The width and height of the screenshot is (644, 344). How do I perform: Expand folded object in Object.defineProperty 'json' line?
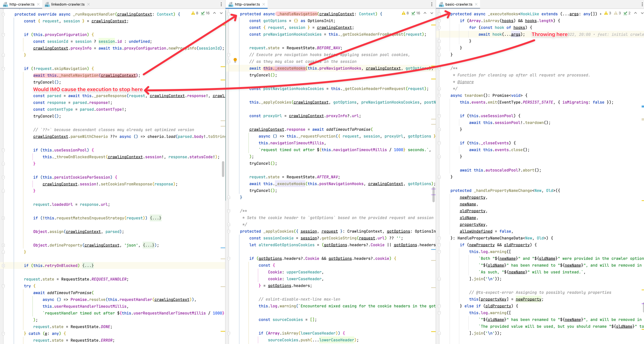(x=149, y=245)
